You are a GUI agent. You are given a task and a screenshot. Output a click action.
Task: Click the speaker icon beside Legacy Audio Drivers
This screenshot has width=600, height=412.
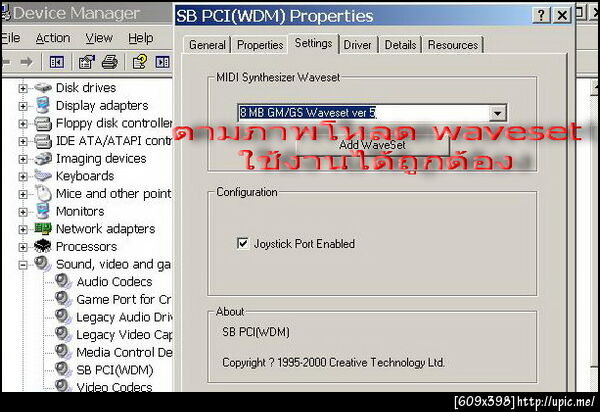click(63, 317)
